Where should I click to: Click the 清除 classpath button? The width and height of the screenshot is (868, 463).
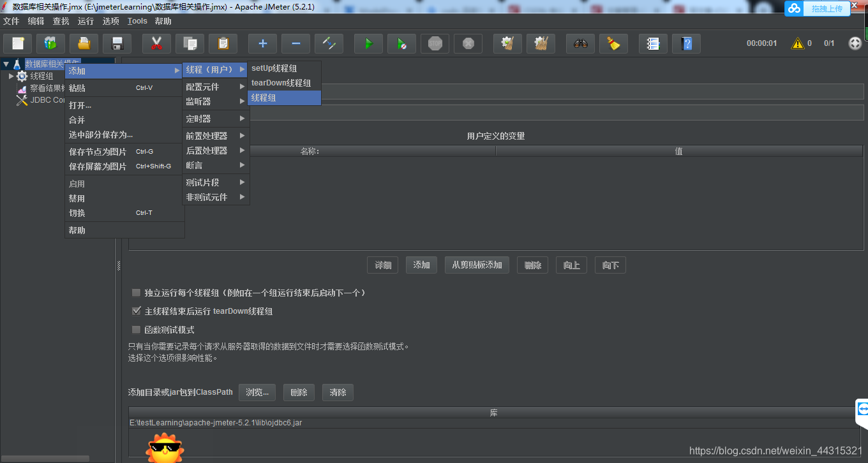pyautogui.click(x=338, y=392)
